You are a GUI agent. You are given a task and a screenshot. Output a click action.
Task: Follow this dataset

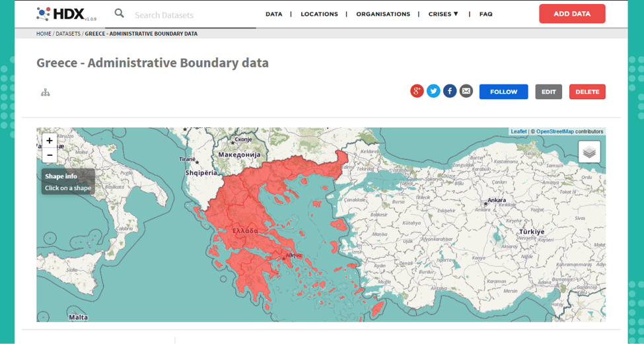503,92
